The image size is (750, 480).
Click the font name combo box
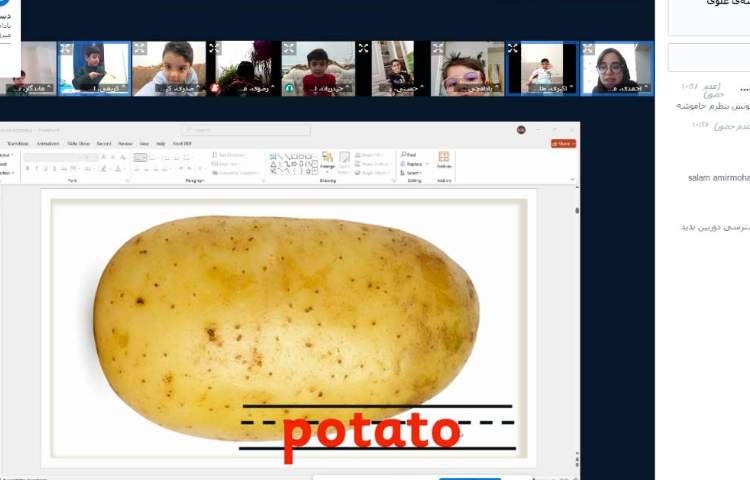coord(53,157)
